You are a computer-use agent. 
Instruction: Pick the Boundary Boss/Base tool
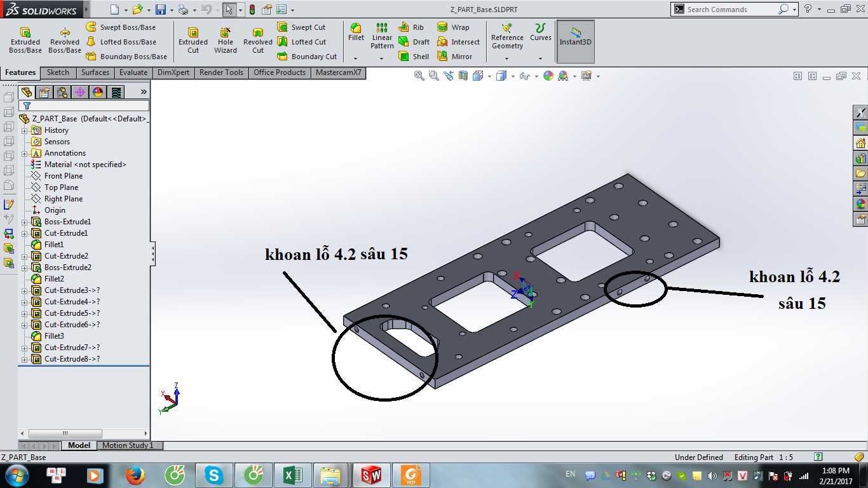coord(126,57)
